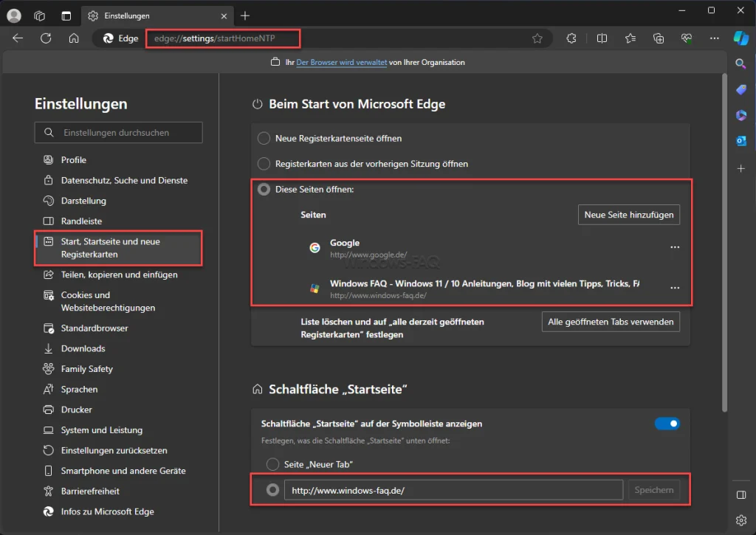Open the Settings and more three-dot menu
The width and height of the screenshot is (756, 535).
[x=715, y=38]
